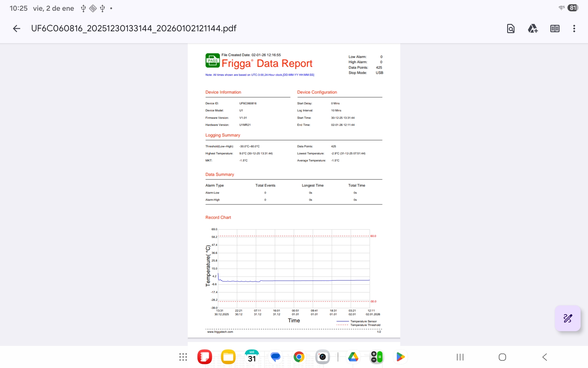This screenshot has width=588, height=368.
Task: Launch the Camera app icon
Action: [322, 357]
